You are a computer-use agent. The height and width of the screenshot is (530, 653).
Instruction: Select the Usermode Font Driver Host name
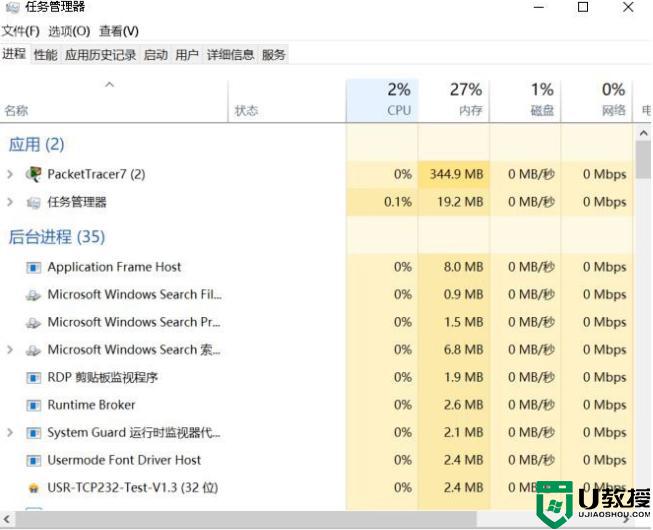pyautogui.click(x=124, y=460)
